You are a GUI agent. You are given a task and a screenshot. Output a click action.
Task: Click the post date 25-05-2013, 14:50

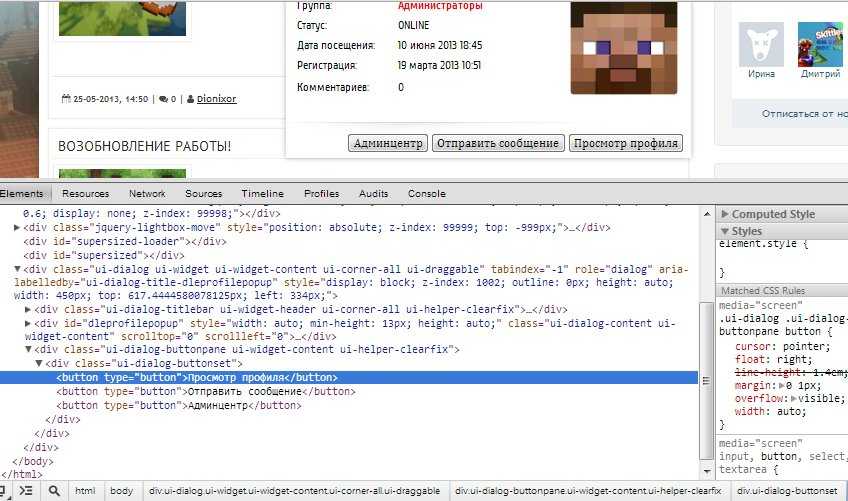pos(110,99)
